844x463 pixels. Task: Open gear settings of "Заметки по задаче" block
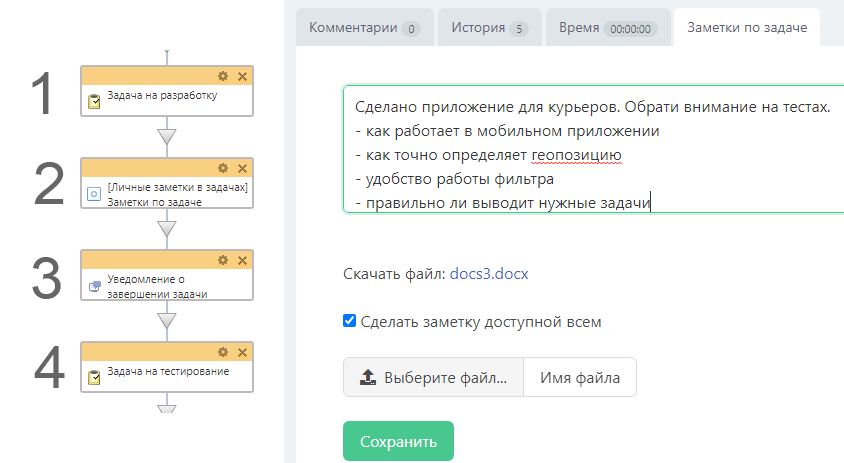click(223, 168)
